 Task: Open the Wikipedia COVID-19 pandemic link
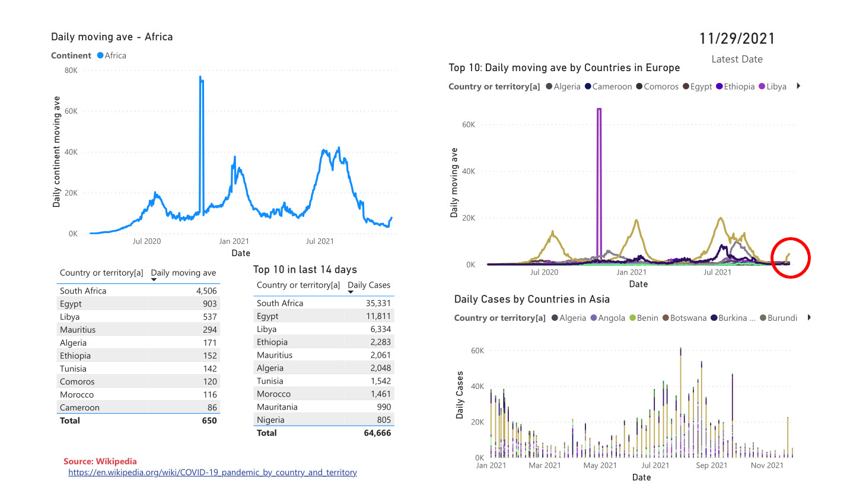tap(212, 473)
